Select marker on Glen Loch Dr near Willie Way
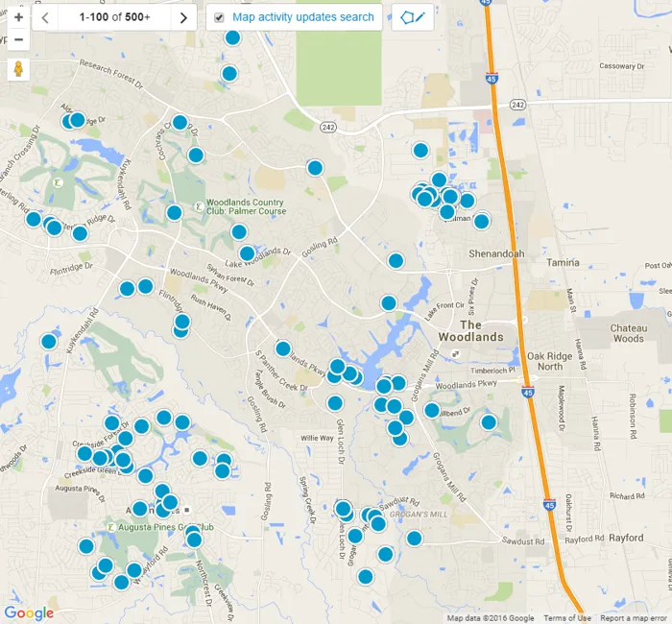The height and width of the screenshot is (624, 672). pos(335,403)
